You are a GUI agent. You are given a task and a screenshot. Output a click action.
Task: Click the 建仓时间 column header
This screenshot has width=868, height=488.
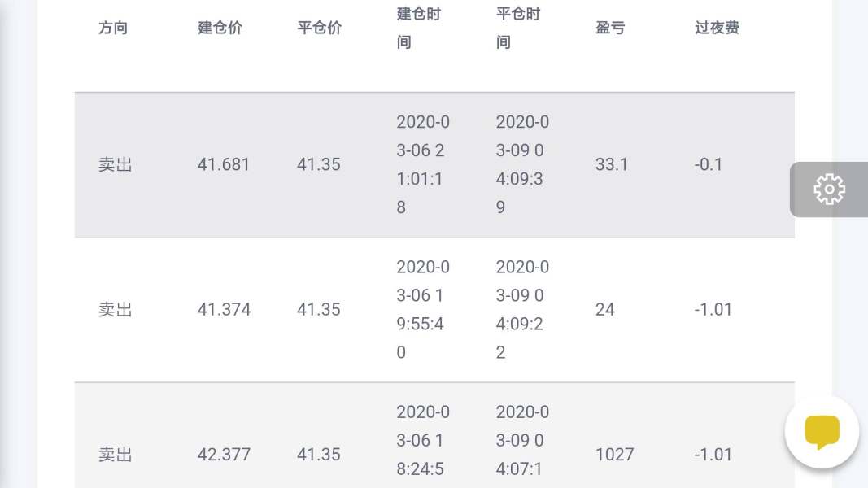pos(418,28)
